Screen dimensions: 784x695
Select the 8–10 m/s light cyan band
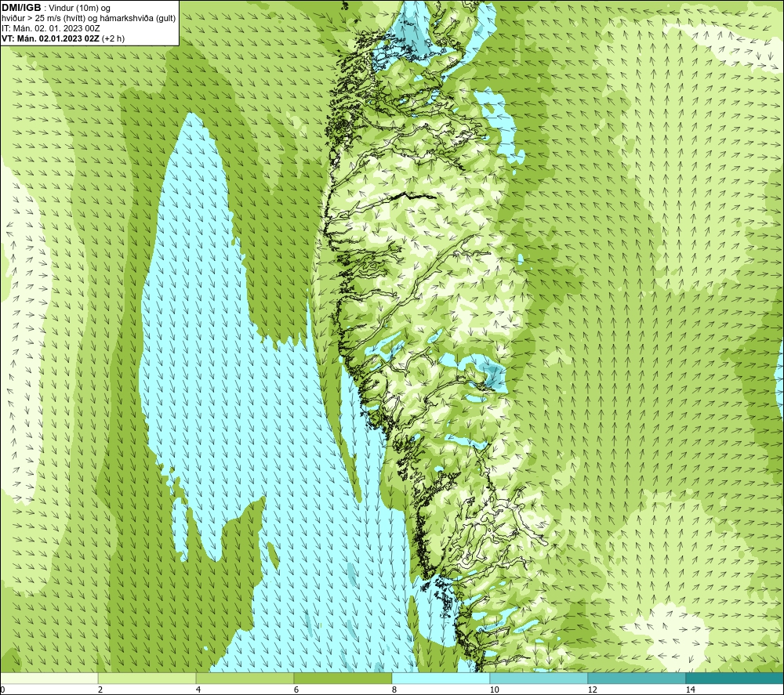441,679
